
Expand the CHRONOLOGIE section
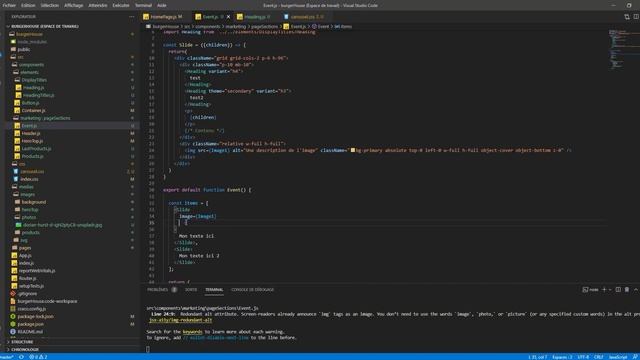[25, 349]
